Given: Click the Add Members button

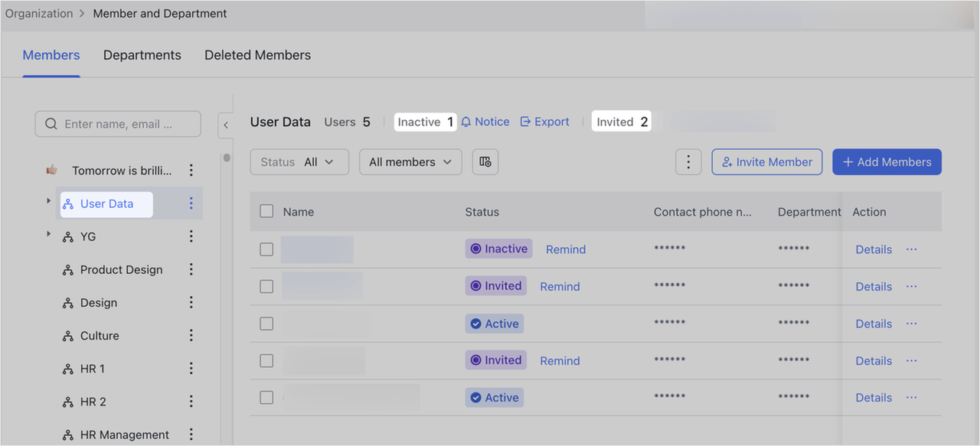Looking at the screenshot, I should [x=887, y=162].
